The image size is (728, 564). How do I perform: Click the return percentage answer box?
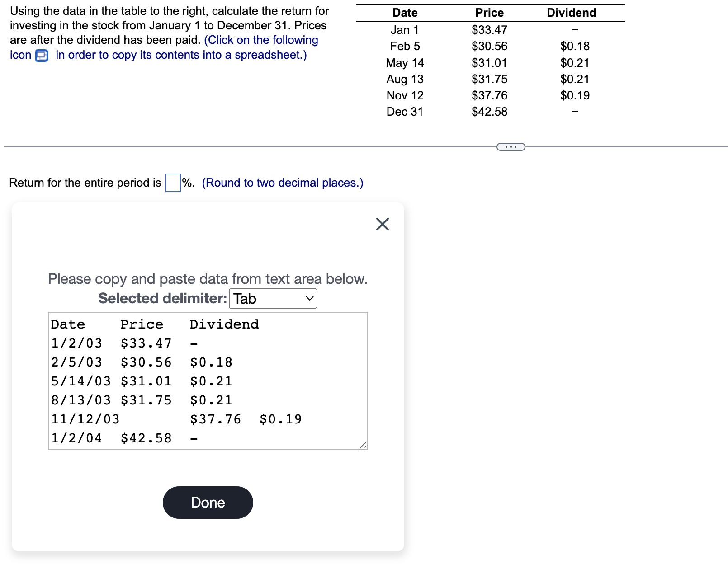click(172, 183)
